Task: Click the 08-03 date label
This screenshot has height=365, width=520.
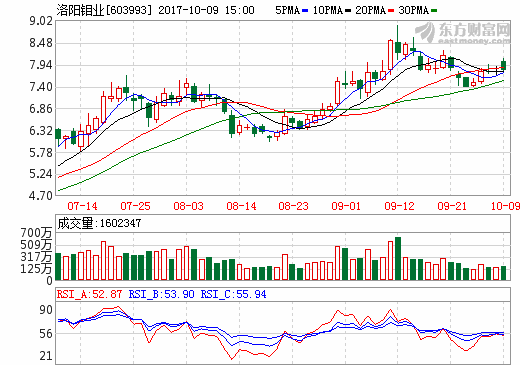Action: click(188, 206)
